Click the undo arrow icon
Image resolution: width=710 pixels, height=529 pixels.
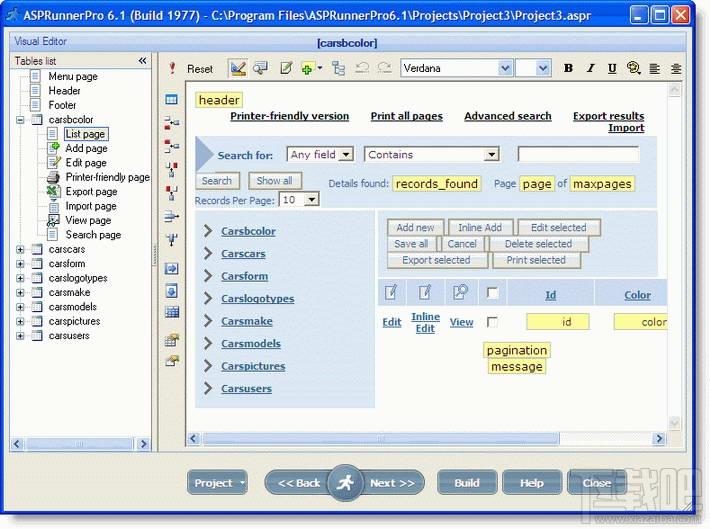coord(362,68)
